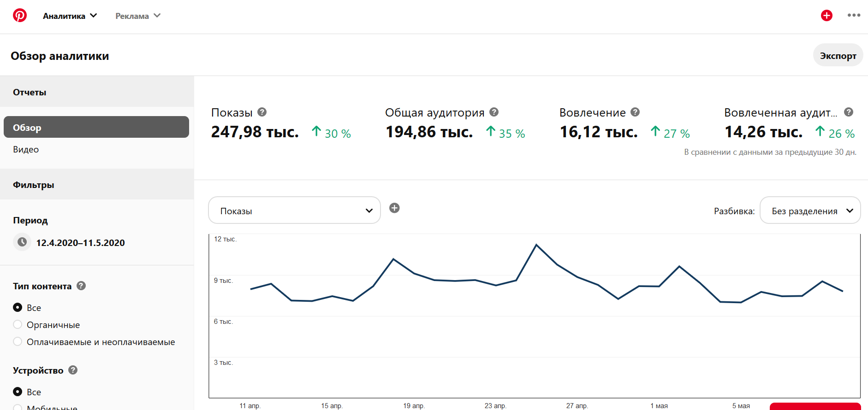Click the Экспорт button
This screenshot has width=868, height=410.
(x=838, y=55)
